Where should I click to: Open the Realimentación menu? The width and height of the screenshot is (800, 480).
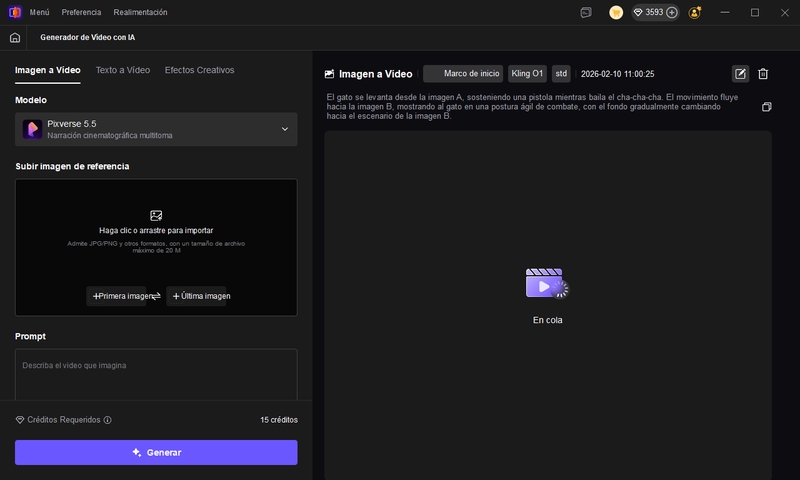(x=140, y=12)
